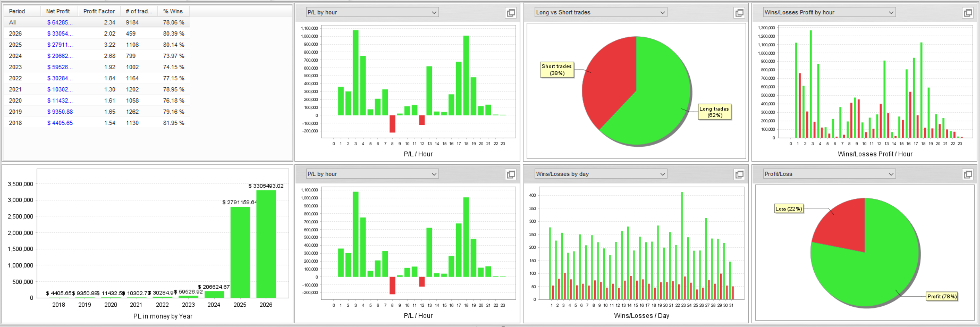The width and height of the screenshot is (980, 327).
Task: Click the 2023 net profit value link
Action: point(60,67)
